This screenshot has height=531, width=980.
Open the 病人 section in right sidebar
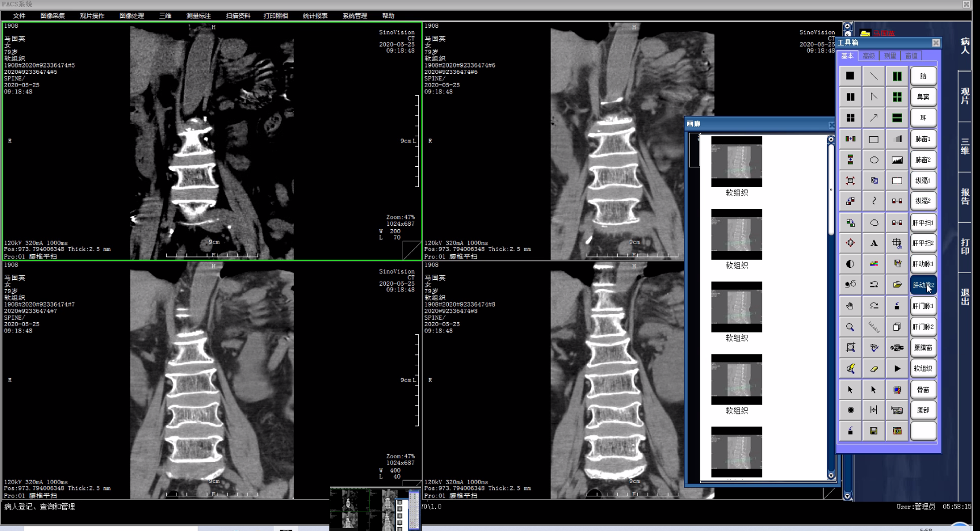[965, 46]
